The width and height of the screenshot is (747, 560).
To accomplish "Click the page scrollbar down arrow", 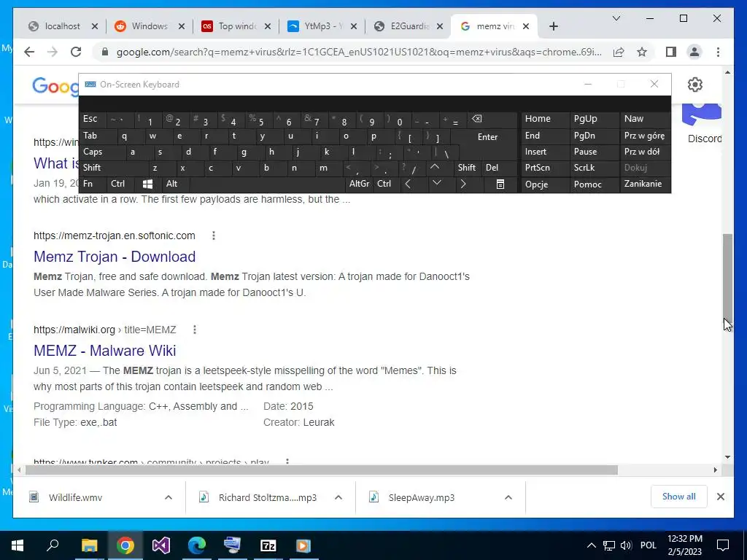I will (727, 457).
